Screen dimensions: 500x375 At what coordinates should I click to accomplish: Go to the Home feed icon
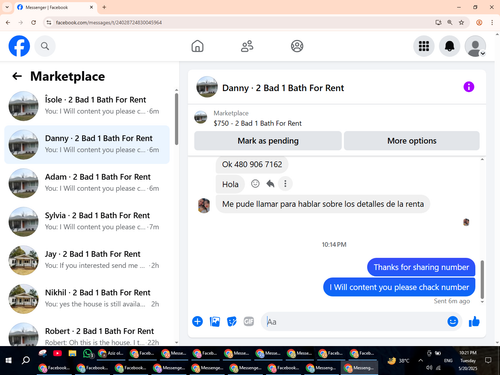pyautogui.click(x=197, y=46)
